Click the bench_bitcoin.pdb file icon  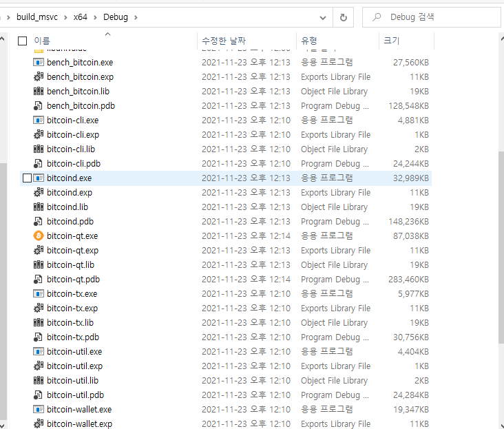click(x=39, y=105)
